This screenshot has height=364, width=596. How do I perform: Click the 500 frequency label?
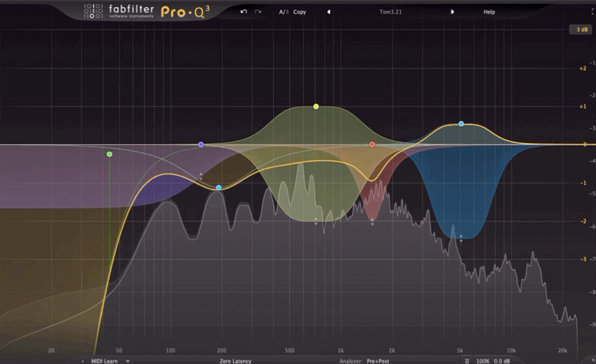pos(289,350)
